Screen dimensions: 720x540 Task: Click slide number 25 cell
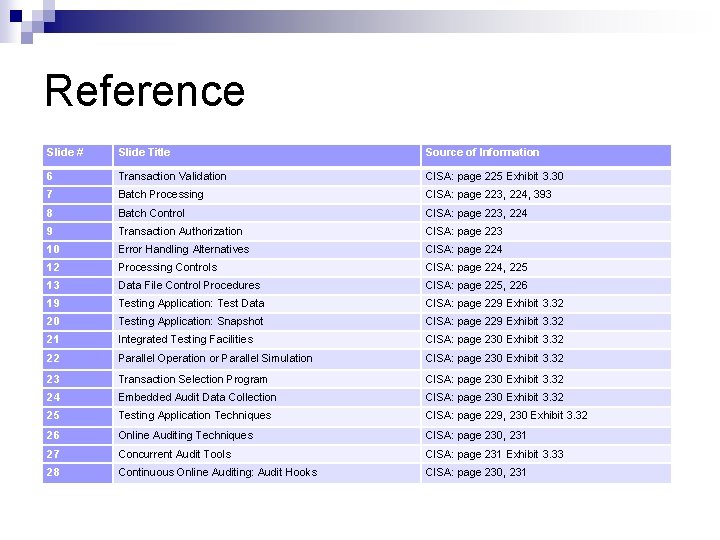(x=78, y=416)
